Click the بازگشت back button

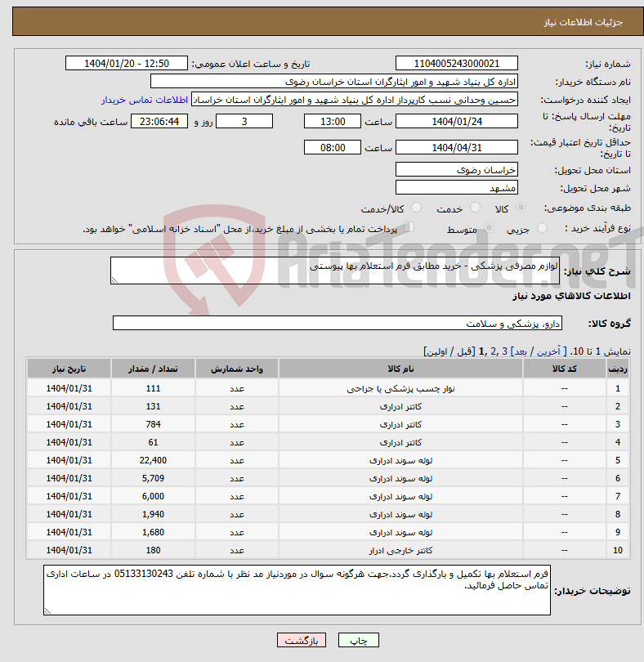pyautogui.click(x=302, y=640)
